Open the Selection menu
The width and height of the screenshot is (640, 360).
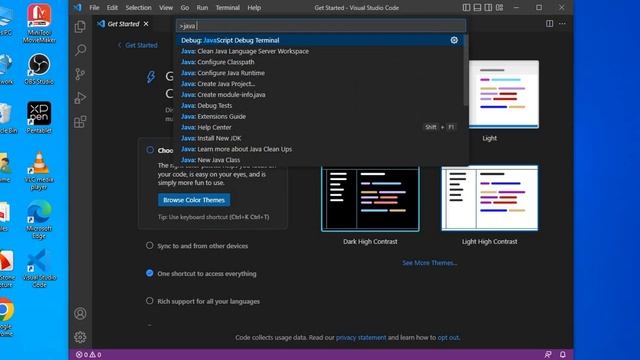coord(138,7)
